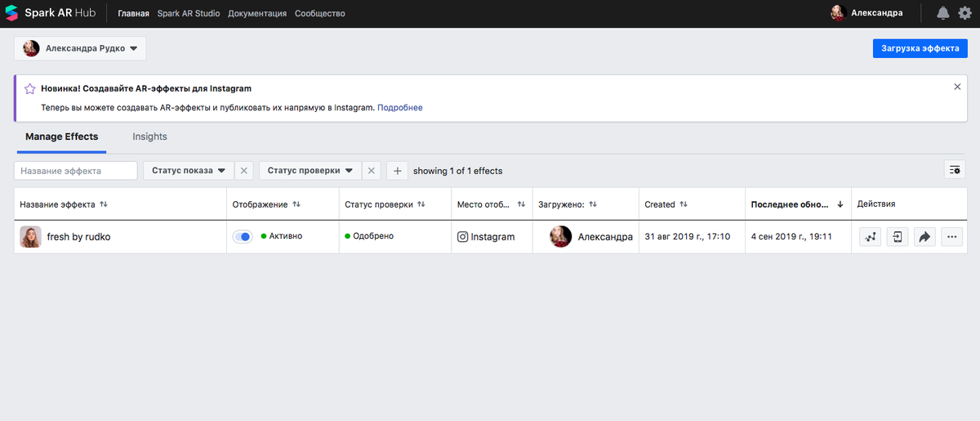Open the Главная menu item

pos(133,14)
